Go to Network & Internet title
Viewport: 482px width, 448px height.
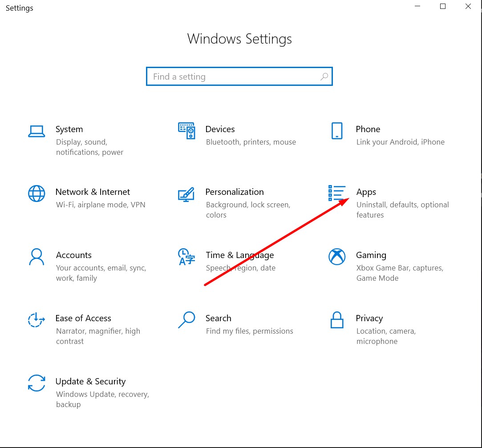point(93,192)
